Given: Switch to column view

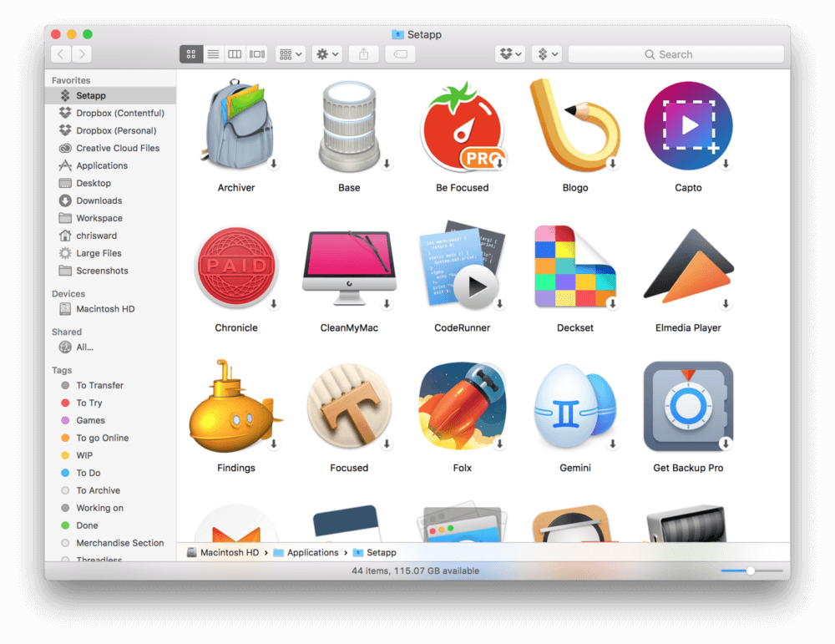Looking at the screenshot, I should click(235, 54).
